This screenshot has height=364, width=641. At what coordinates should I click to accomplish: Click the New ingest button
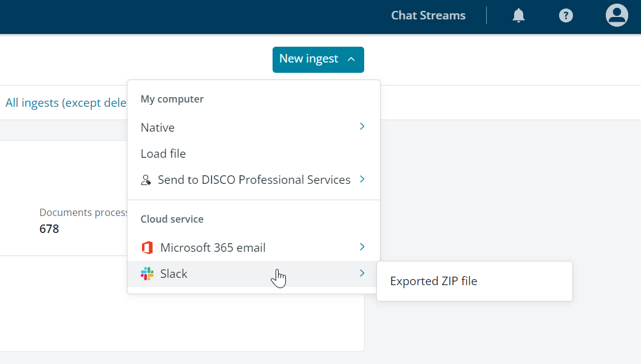coord(308,59)
